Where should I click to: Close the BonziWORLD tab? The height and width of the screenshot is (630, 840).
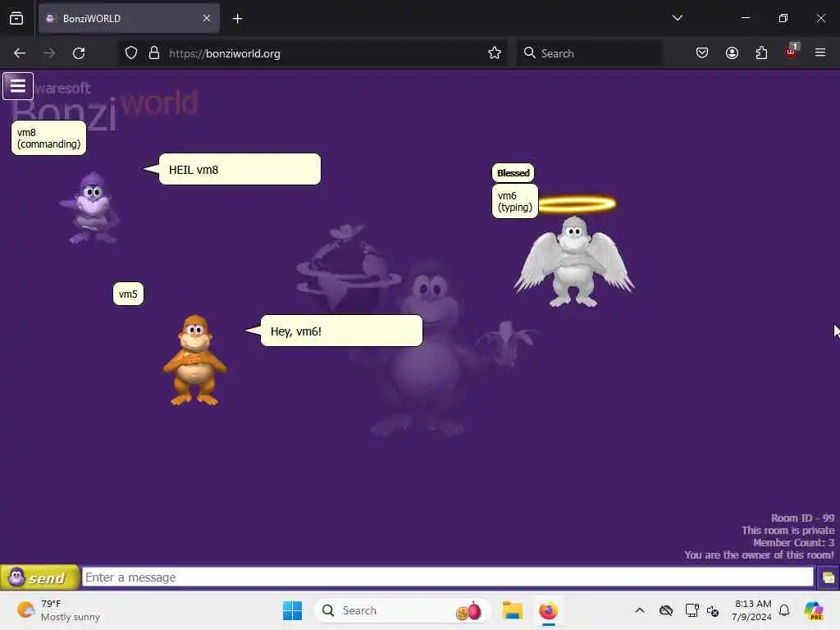(x=207, y=19)
